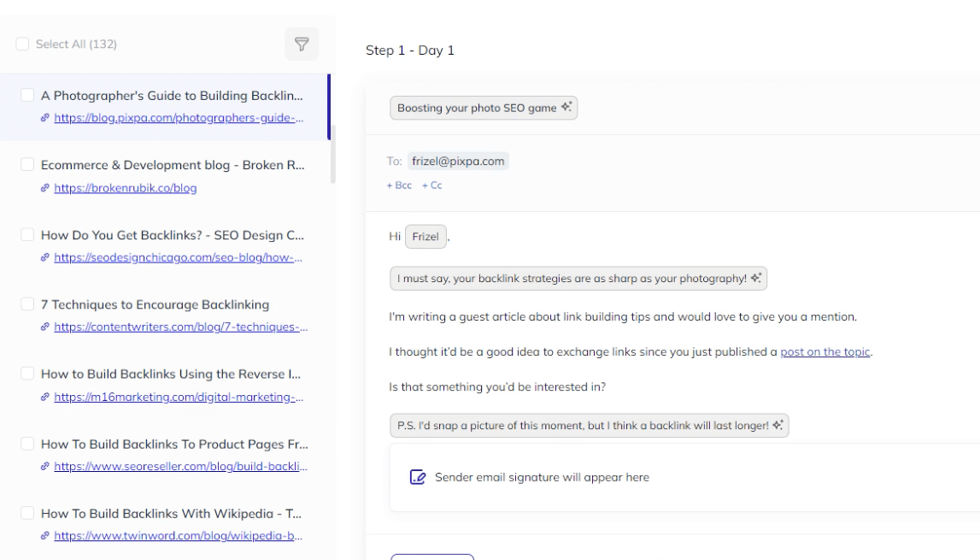
Task: Click the email signature pencil icon
Action: tap(418, 478)
